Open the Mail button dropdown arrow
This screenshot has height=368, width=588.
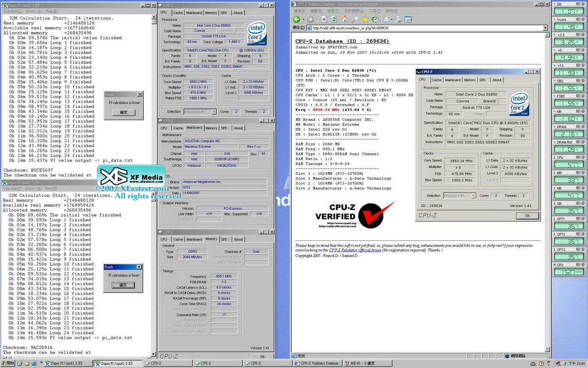point(392,19)
